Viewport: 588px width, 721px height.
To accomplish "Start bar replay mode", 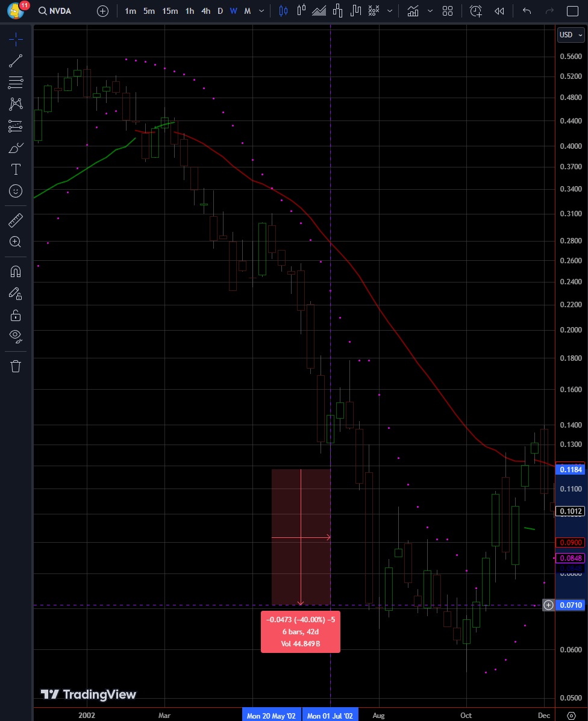I will pyautogui.click(x=499, y=11).
